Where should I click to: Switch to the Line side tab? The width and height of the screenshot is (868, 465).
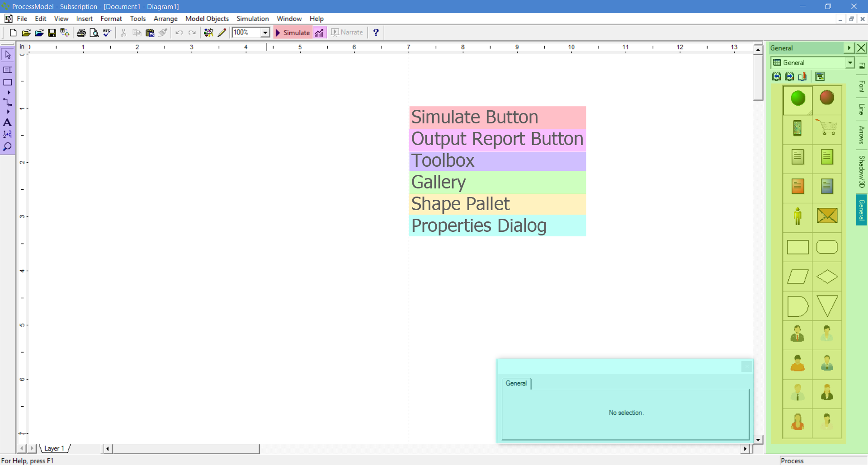[x=862, y=109]
